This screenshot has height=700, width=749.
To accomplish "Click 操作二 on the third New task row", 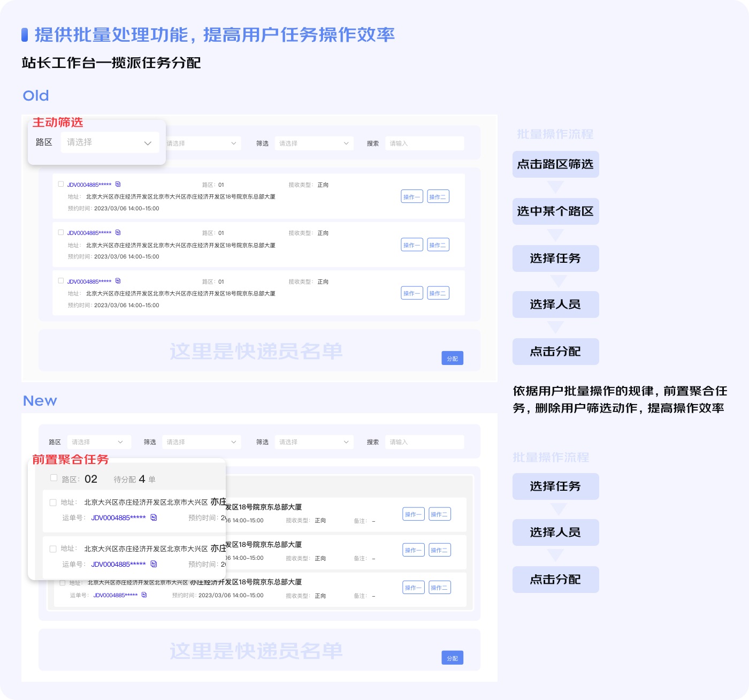I will click(440, 588).
